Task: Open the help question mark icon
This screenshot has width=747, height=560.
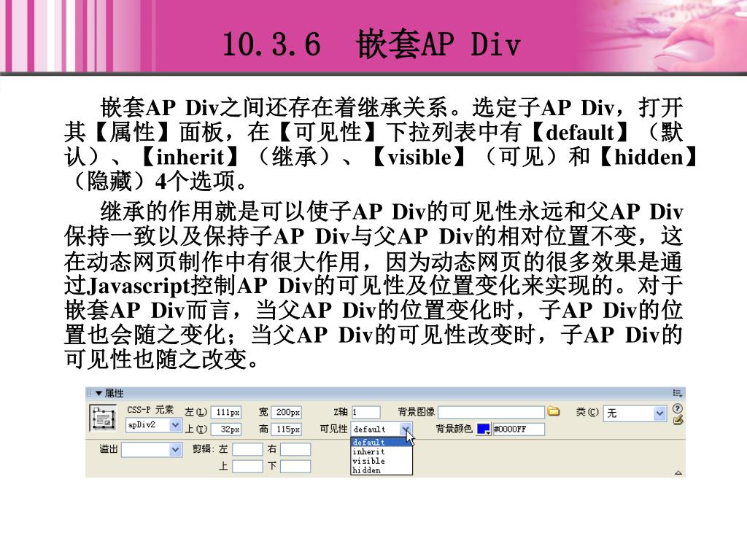Action: [678, 409]
